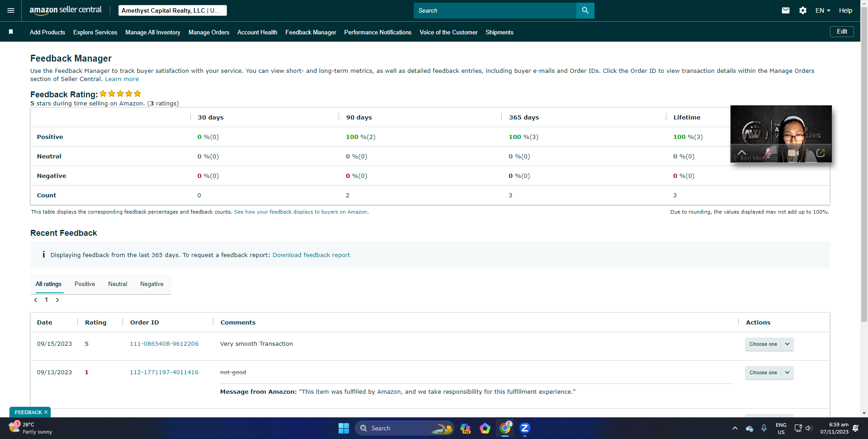Open the Amethyst Capital Realty account switcher
This screenshot has height=439, width=868.
[x=173, y=10]
